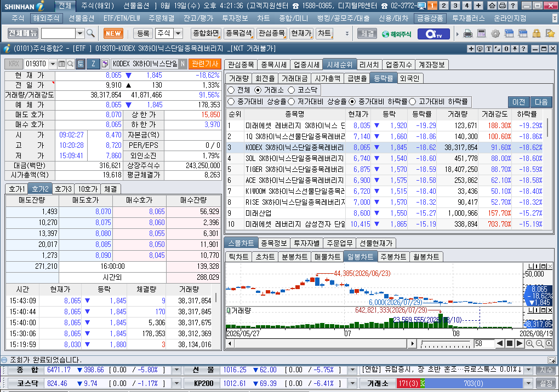Open settings with the gear toolbar icon

pyautogui.click(x=495, y=34)
